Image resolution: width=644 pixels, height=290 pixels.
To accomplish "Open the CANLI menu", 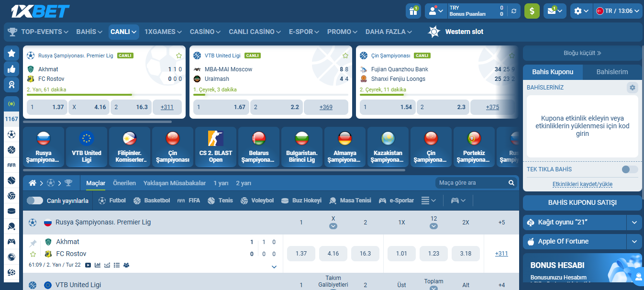I will pyautogui.click(x=124, y=32).
